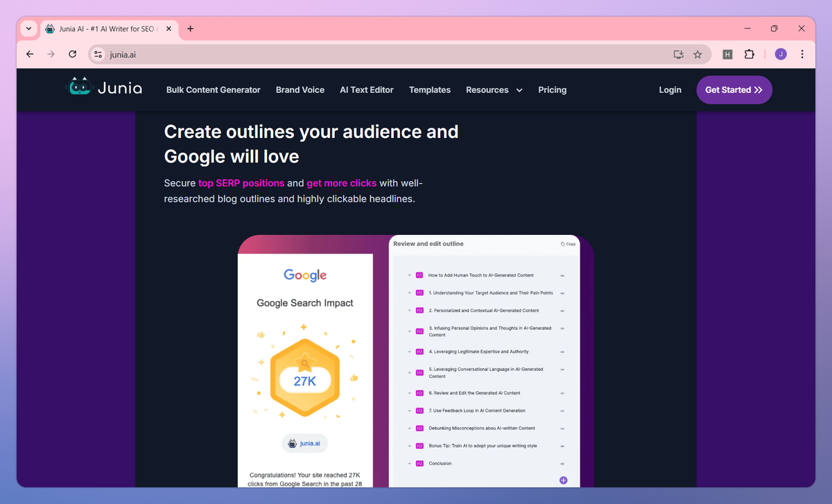Toggle the chevron on Infusing Personal Opinions
Viewport: 832px width, 504px height.
point(409,331)
